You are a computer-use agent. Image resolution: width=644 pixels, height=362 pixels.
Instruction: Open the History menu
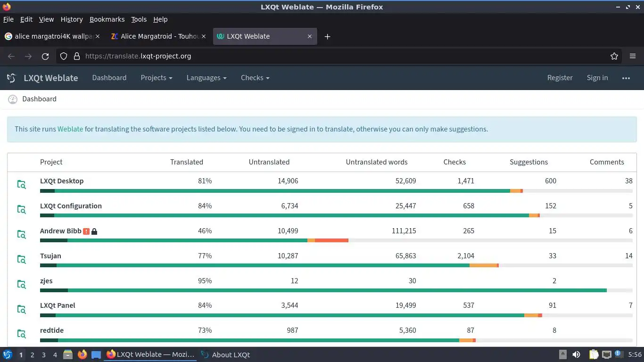[72, 19]
